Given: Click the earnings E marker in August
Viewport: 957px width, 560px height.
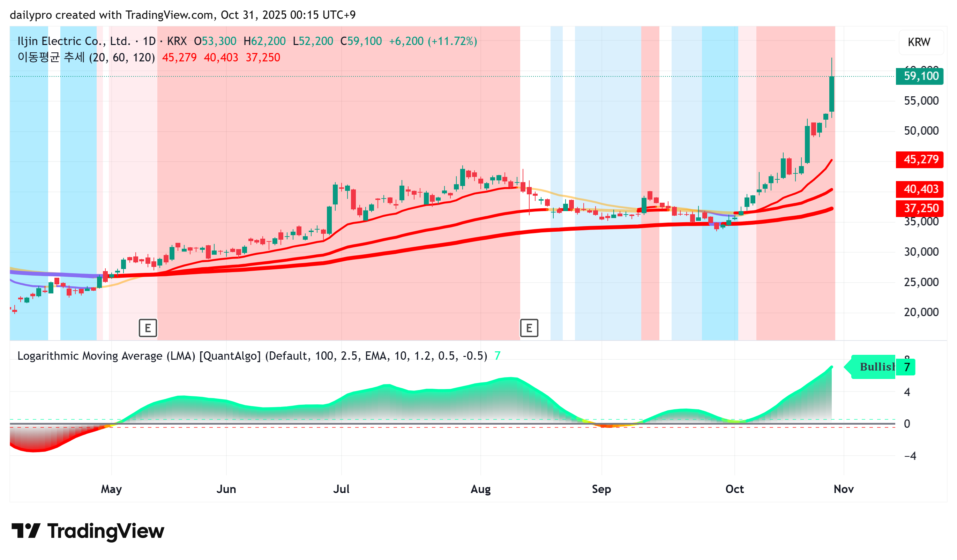Looking at the screenshot, I should pos(529,328).
